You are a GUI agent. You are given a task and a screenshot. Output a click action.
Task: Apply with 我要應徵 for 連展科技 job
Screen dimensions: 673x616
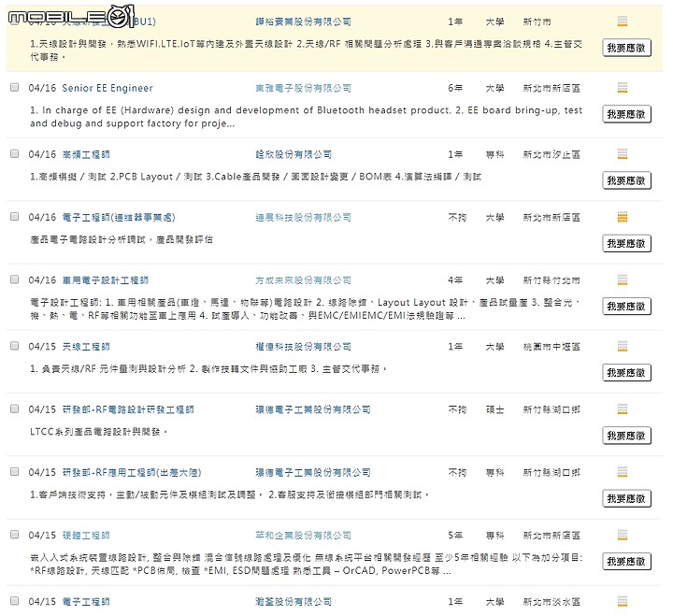(x=626, y=243)
